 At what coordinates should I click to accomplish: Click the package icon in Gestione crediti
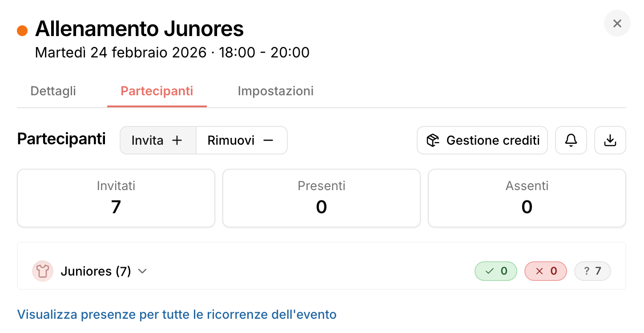tap(433, 141)
